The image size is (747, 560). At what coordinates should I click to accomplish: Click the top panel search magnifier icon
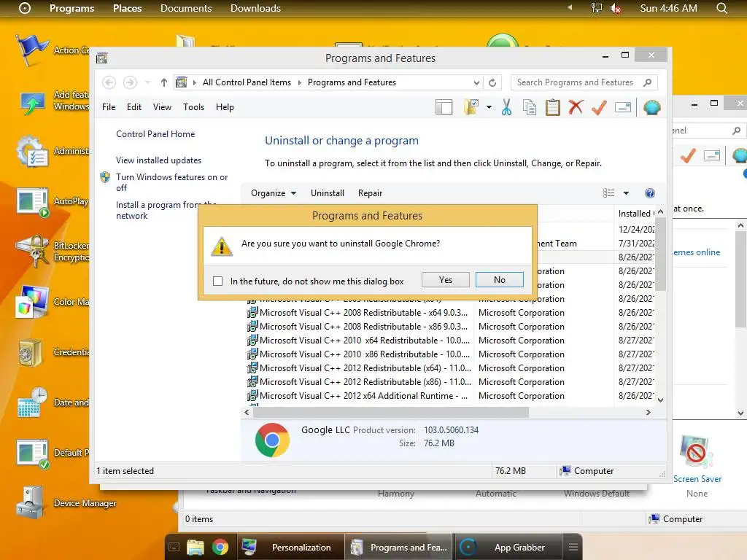coord(721,8)
